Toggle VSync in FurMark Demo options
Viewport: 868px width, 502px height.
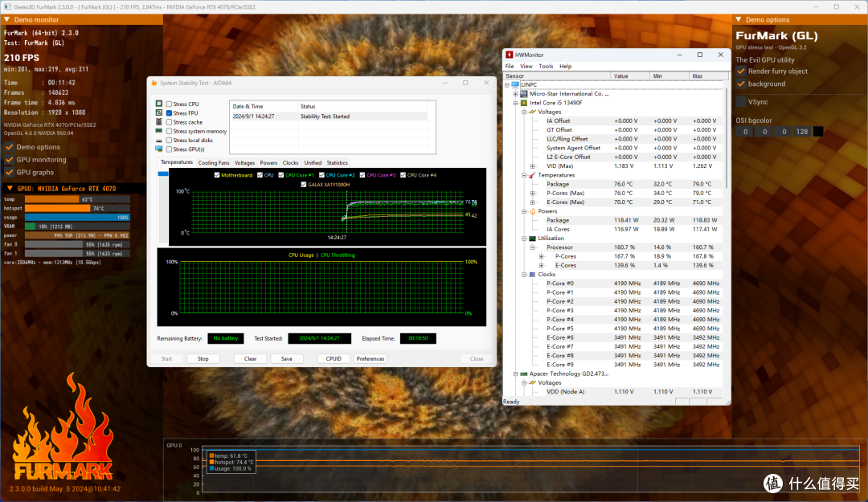point(741,102)
